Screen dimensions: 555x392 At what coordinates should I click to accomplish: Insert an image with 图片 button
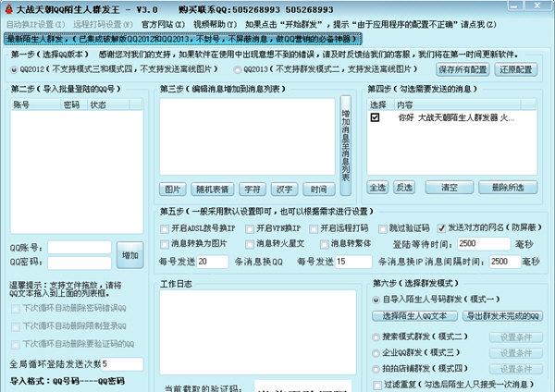(x=173, y=190)
